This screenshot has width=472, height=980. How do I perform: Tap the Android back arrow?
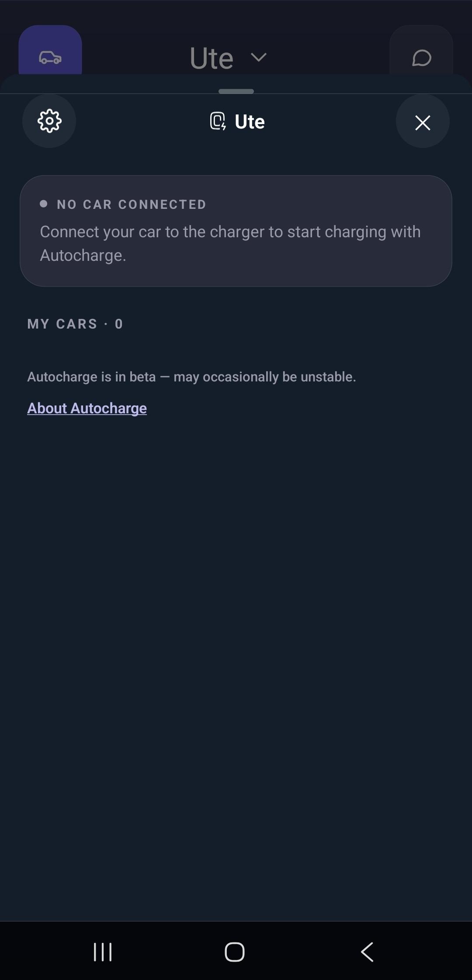[x=367, y=952]
